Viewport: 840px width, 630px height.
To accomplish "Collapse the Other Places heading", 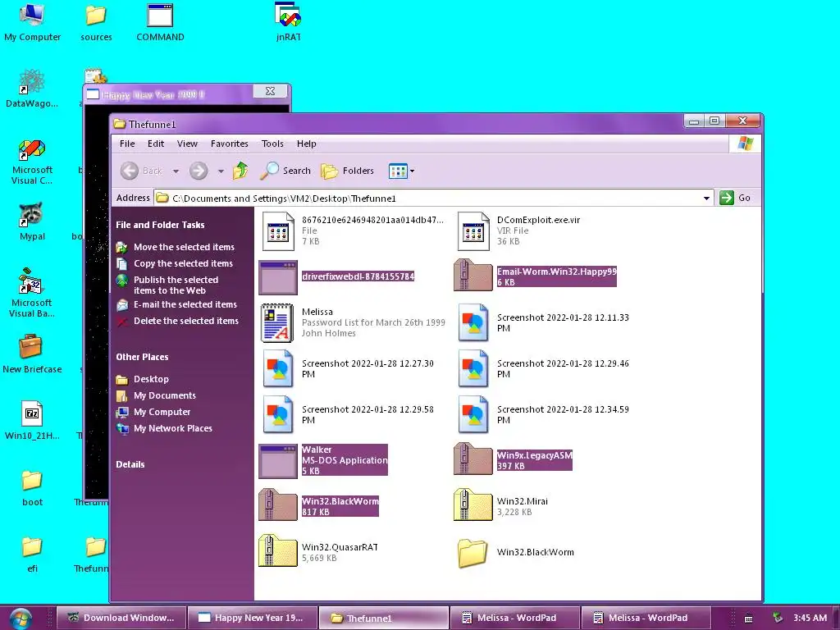I will click(142, 357).
